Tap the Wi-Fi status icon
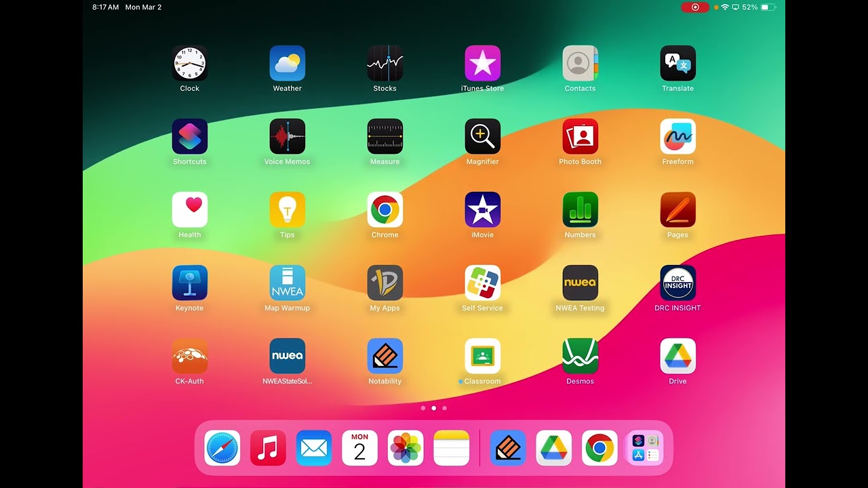Viewport: 868px width, 488px height. point(725,7)
